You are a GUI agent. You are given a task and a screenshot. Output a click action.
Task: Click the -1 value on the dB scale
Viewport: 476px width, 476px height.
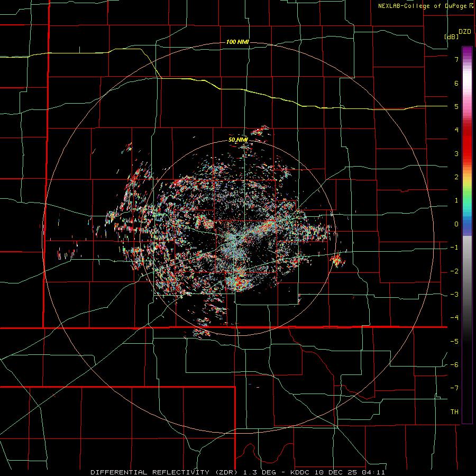454,248
